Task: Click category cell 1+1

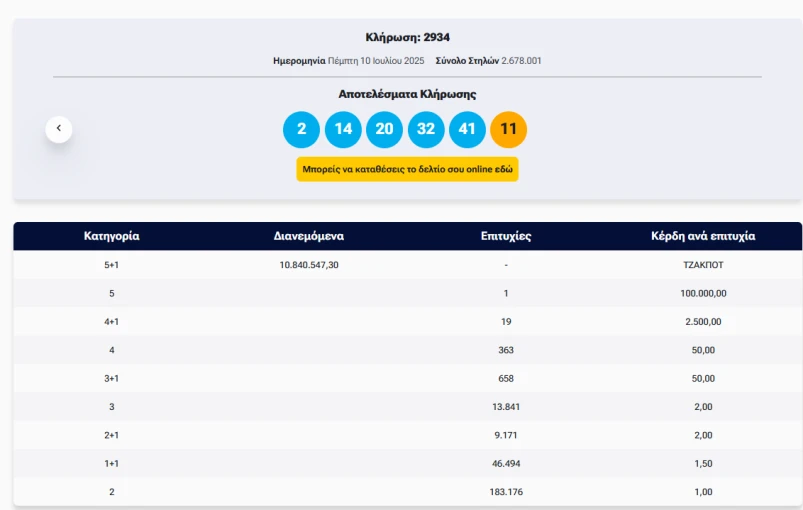Action: coord(112,463)
